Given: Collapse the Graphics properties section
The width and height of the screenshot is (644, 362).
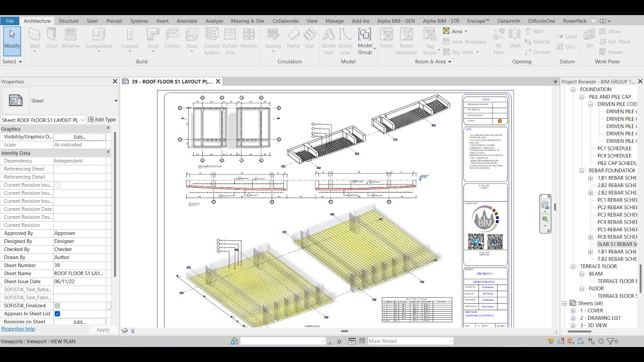Looking at the screenshot, I should coord(108,129).
